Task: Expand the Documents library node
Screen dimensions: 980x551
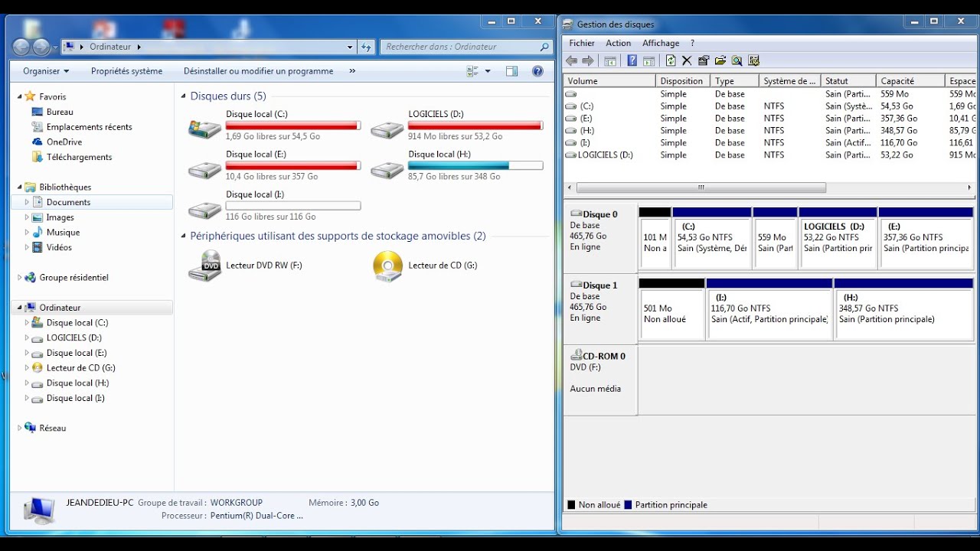Action: click(x=27, y=202)
